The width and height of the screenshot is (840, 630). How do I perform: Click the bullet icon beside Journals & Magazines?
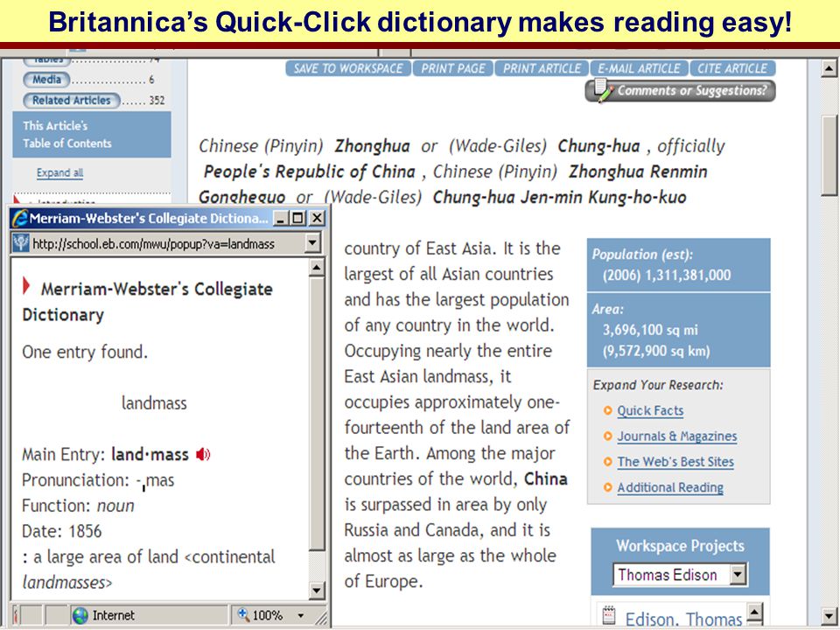pos(607,436)
